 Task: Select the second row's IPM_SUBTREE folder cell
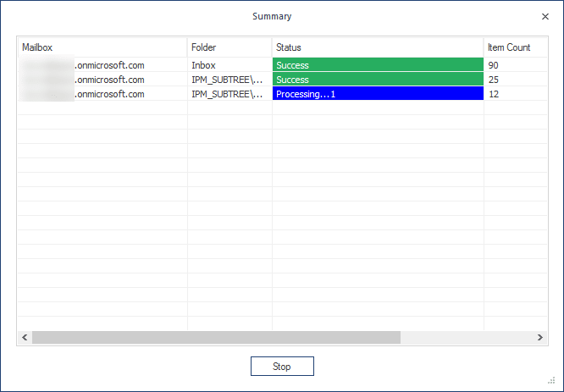[229, 80]
